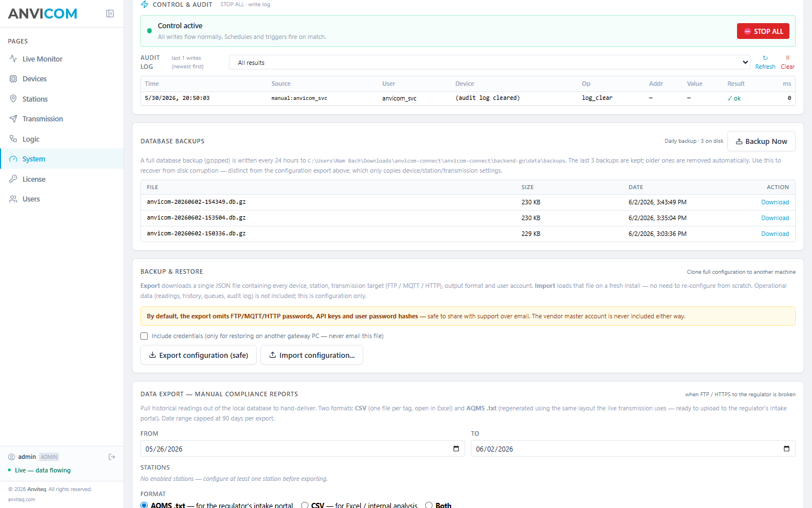Click the FROM date field 05/26/2026
This screenshot has width=812, height=508.
coord(303,449)
